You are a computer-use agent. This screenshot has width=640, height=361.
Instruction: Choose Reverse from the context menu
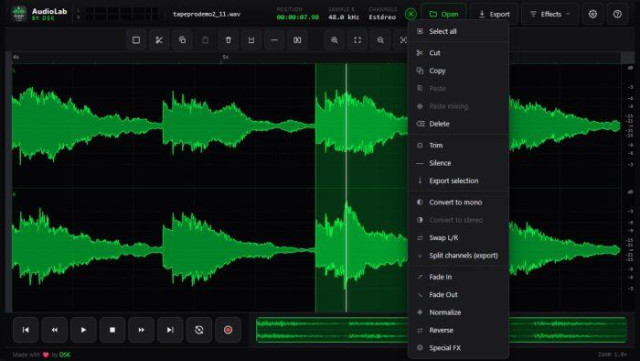(458, 330)
